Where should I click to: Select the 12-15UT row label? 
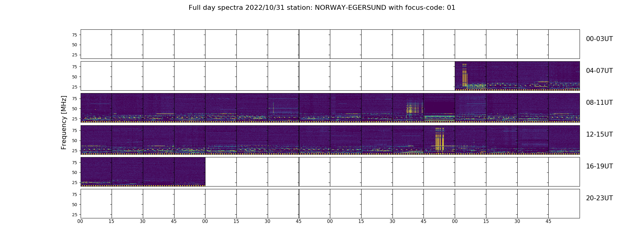coord(599,134)
